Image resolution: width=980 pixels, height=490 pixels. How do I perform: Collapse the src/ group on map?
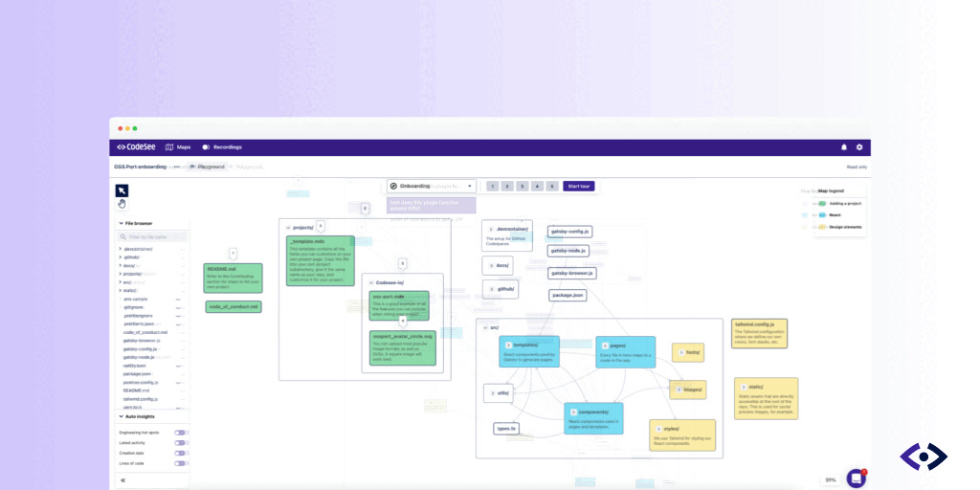click(x=485, y=327)
